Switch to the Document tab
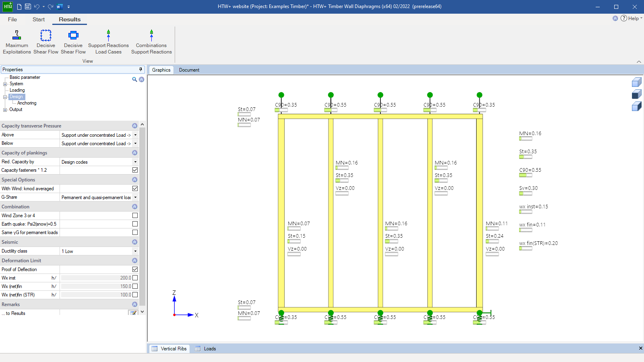 tap(189, 70)
